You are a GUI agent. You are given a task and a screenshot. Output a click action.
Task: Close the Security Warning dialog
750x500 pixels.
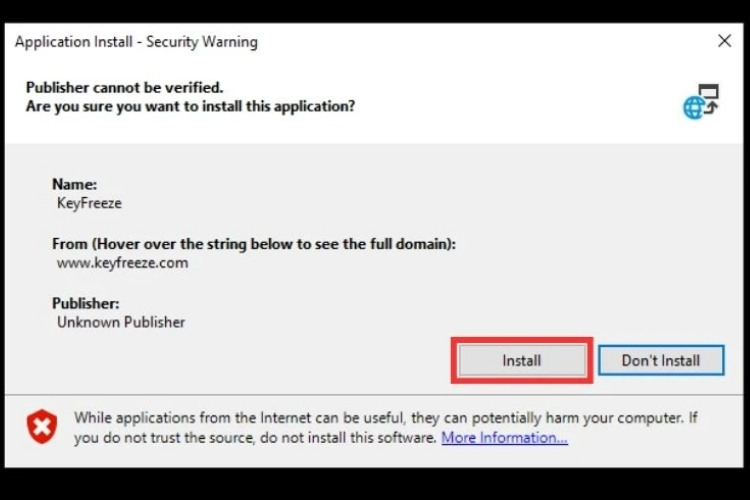click(x=725, y=41)
